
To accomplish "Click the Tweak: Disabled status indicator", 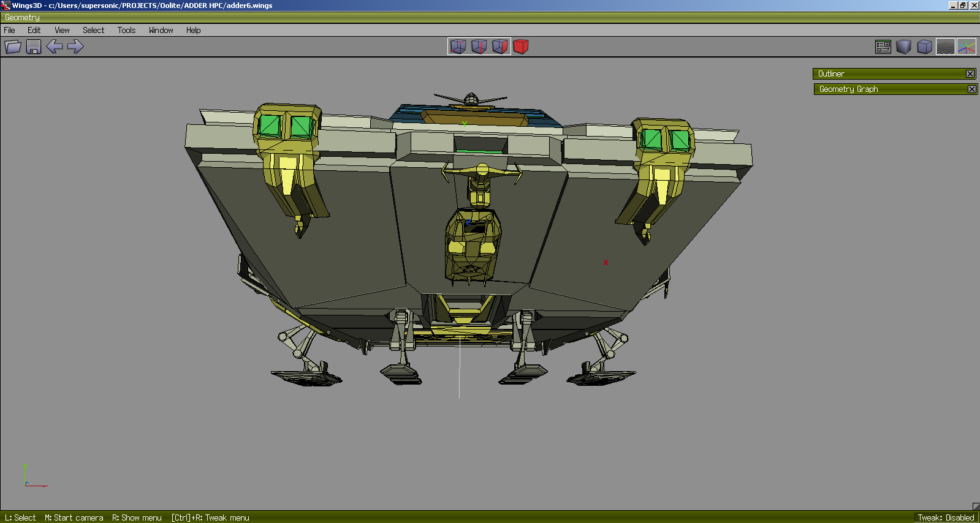I will (946, 517).
